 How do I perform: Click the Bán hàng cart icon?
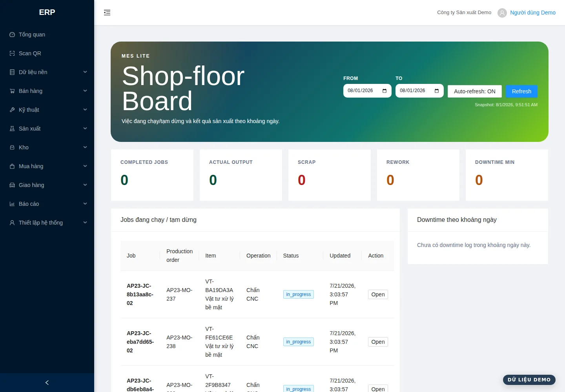pos(12,91)
